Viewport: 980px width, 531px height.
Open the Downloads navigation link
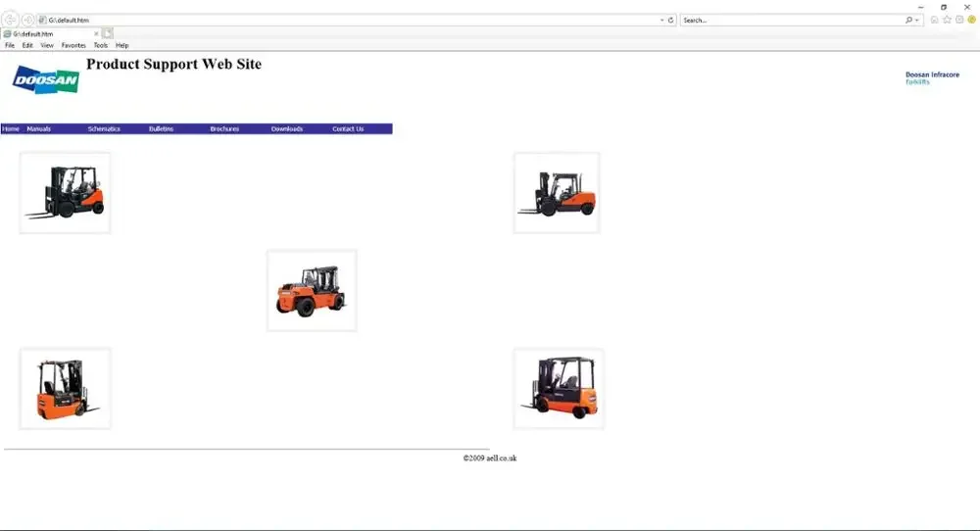click(x=287, y=128)
